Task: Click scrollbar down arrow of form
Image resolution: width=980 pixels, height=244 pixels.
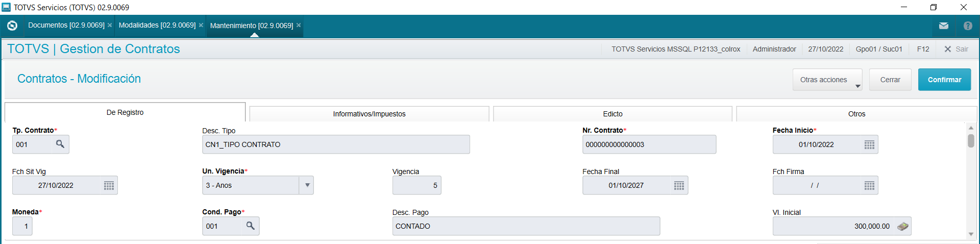Action: [x=971, y=234]
